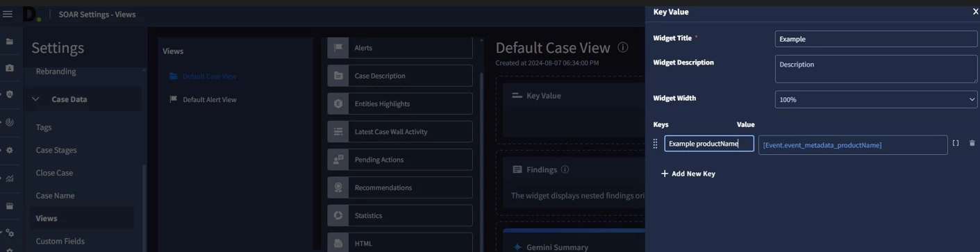Open the Rebranding settings page

(56, 72)
